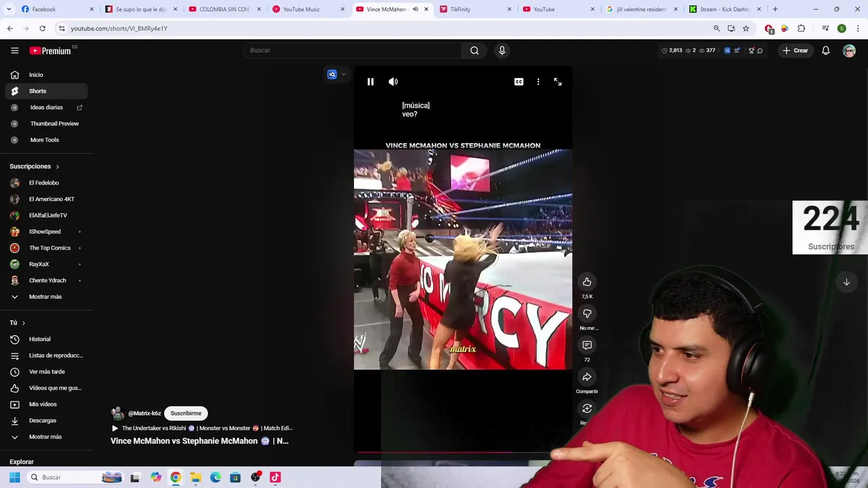This screenshot has height=488, width=868.
Task: Open IShowSpeed channel subscription
Action: [x=46, y=231]
